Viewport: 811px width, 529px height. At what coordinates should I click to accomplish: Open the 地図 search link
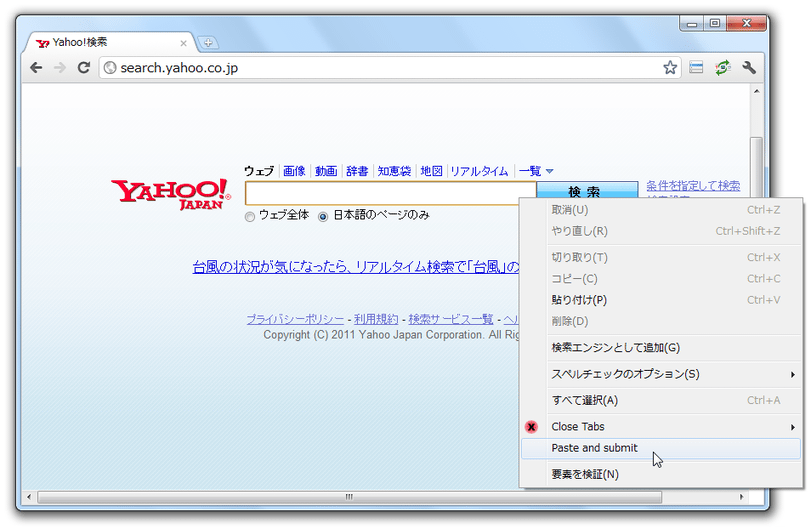click(431, 171)
